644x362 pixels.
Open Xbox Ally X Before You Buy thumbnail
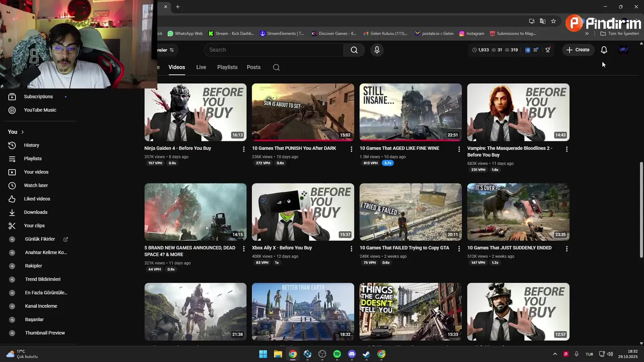[x=303, y=212]
